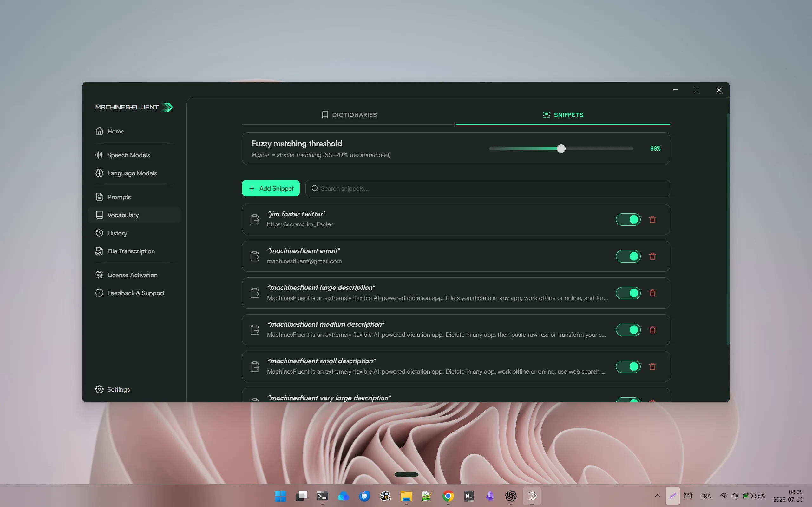Viewport: 812px width, 507px height.
Task: Select the Vocabulary sidebar entry
Action: (134, 215)
